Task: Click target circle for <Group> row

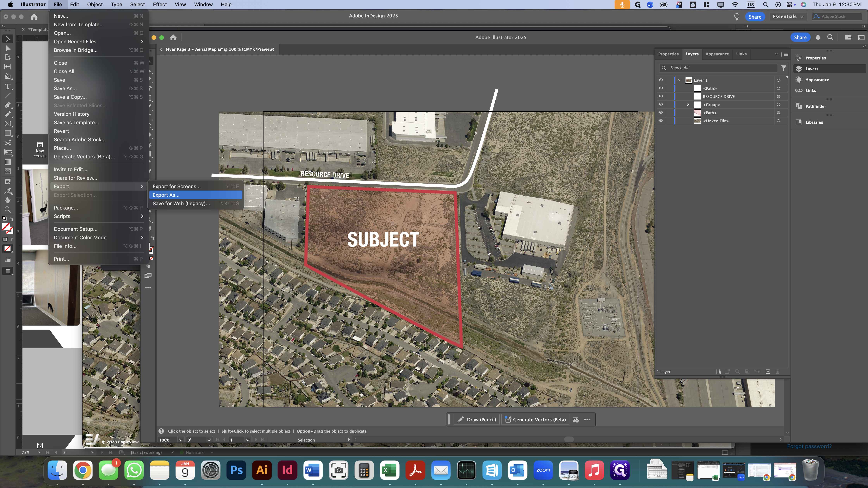Action: pos(778,105)
